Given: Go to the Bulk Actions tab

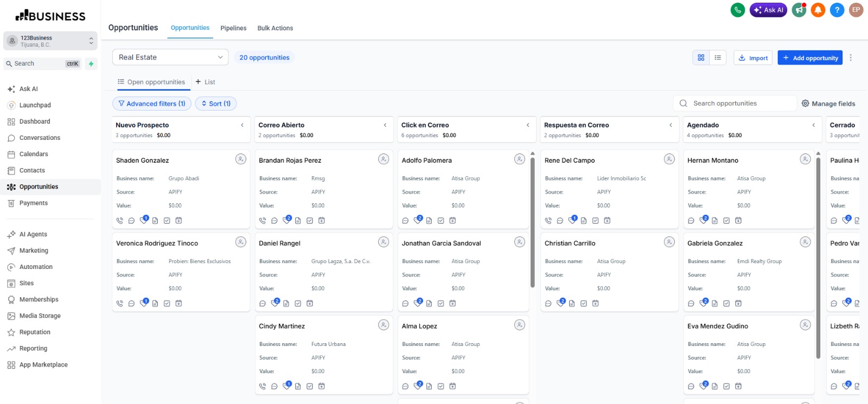Looking at the screenshot, I should pos(275,28).
